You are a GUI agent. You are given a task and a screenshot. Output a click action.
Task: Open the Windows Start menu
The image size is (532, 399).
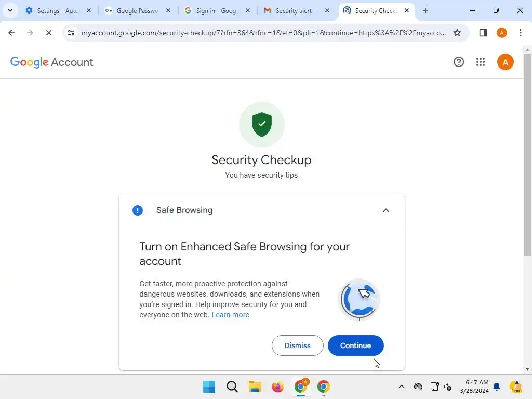pos(209,387)
